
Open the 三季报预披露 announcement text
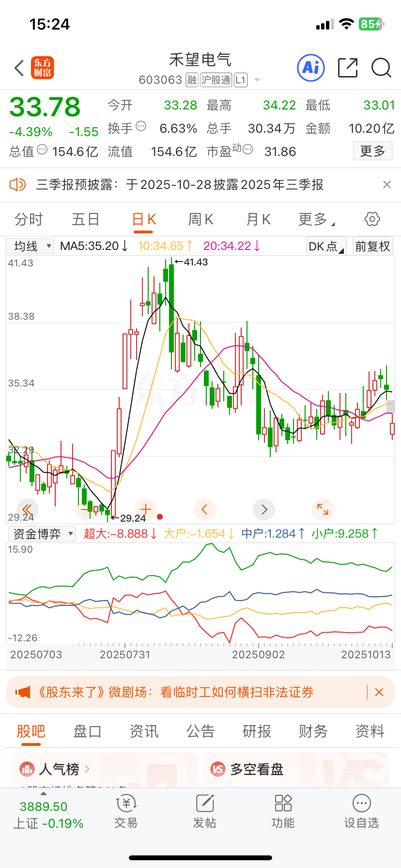pyautogui.click(x=180, y=185)
